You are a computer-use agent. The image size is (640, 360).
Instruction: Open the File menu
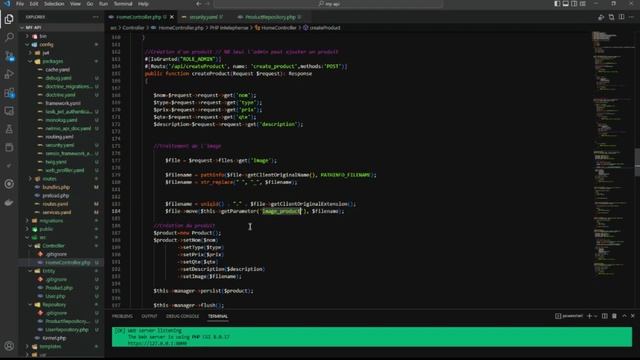pyautogui.click(x=20, y=4)
